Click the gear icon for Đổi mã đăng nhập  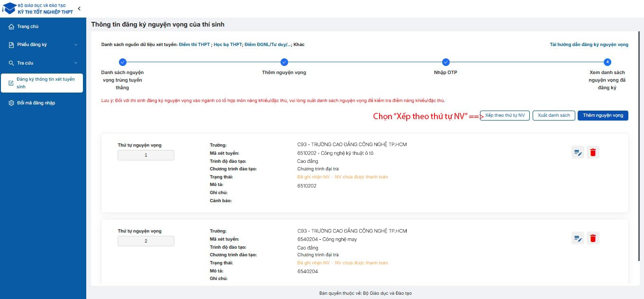pos(11,103)
